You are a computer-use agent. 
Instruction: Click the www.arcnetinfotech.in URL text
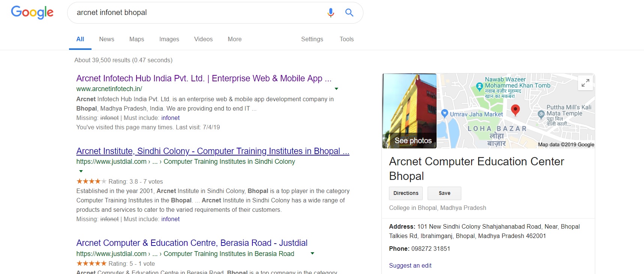coord(109,89)
